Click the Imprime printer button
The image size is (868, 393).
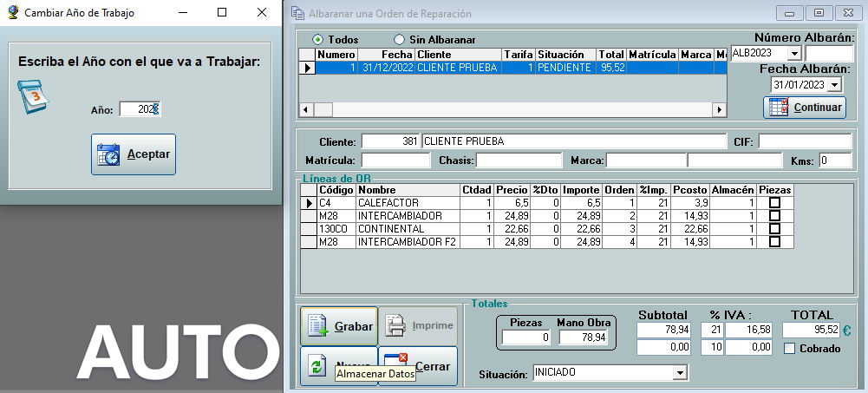click(419, 326)
